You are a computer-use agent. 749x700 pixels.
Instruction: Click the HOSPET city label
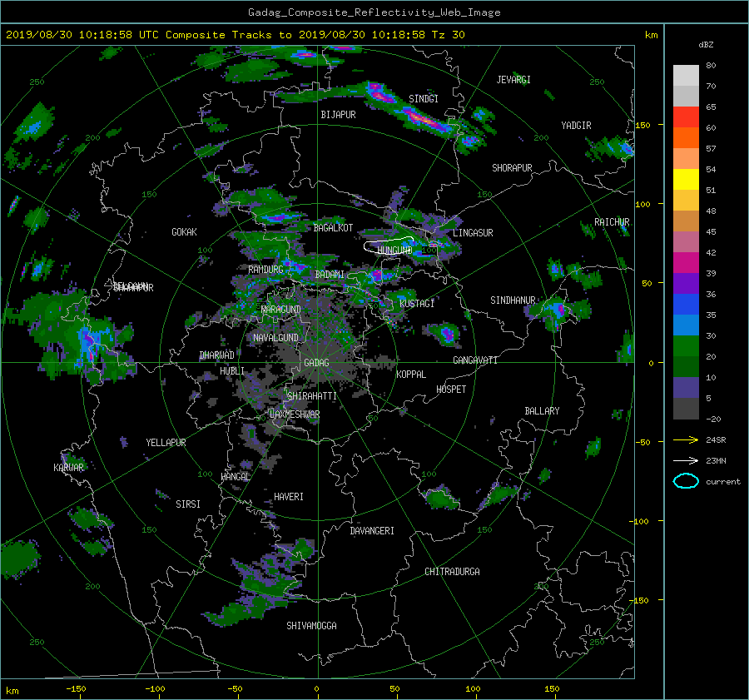(x=451, y=390)
